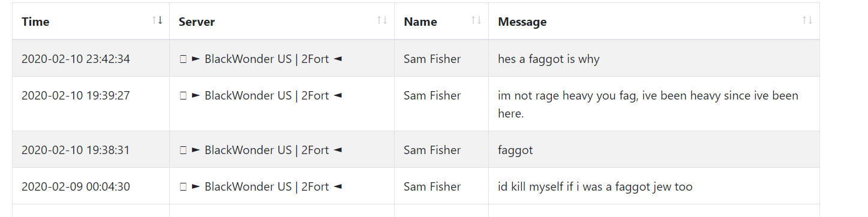Viewport: 868px width, 217px height.
Task: Select the timestamp 2020-02-10 19:39:27
Action: point(76,95)
